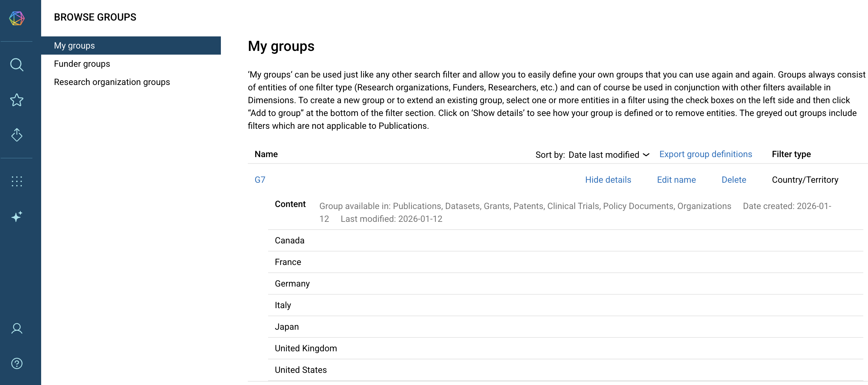This screenshot has width=868, height=385.
Task: Delete the G7 group
Action: 733,180
